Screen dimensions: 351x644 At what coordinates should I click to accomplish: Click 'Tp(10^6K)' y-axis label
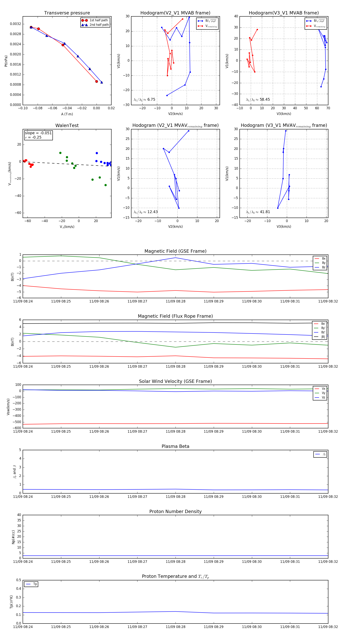(11, 602)
